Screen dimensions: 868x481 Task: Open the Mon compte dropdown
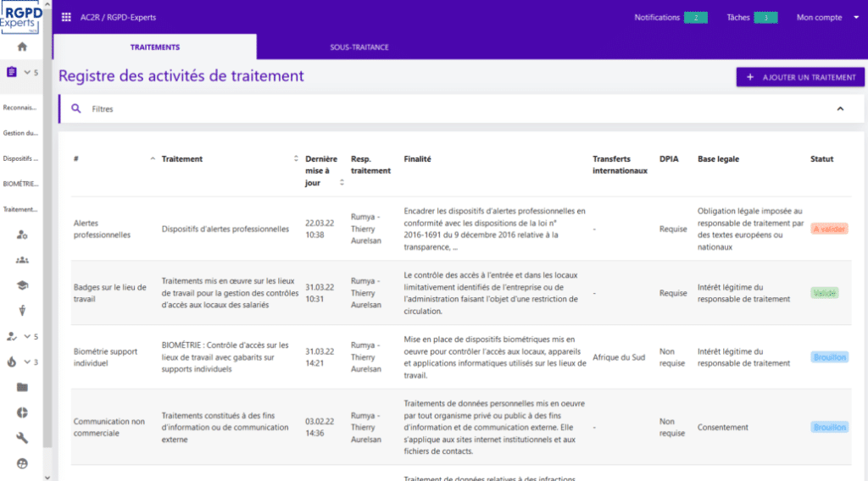(x=827, y=17)
